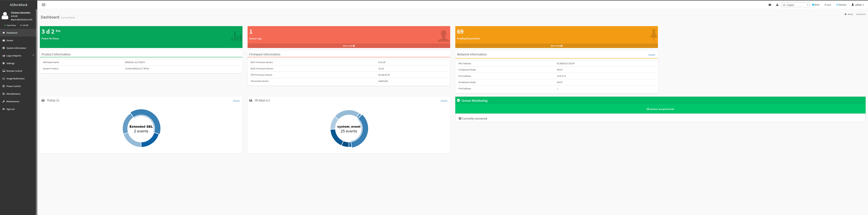The height and width of the screenshot is (215, 868).
Task: Click the UID Off status indicator
Action: tap(24, 25)
